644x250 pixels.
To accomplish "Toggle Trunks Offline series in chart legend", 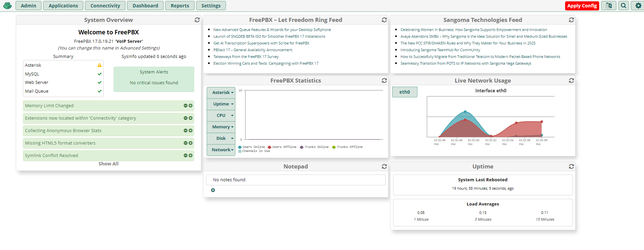I will (x=347, y=147).
